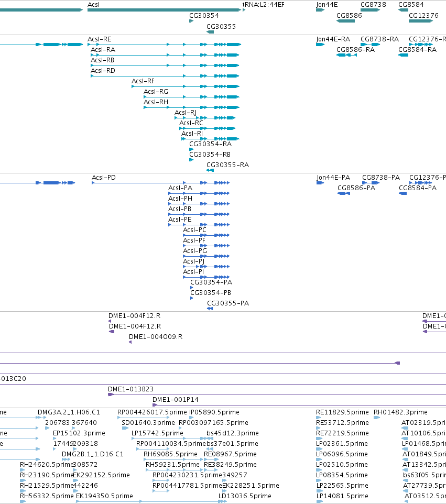Select protein label Acsl-PA

pos(180,188)
